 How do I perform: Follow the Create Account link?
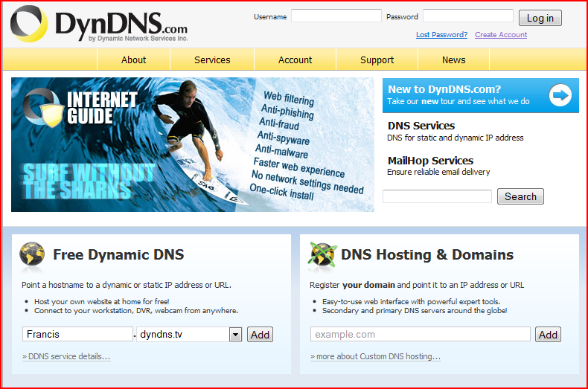point(501,35)
